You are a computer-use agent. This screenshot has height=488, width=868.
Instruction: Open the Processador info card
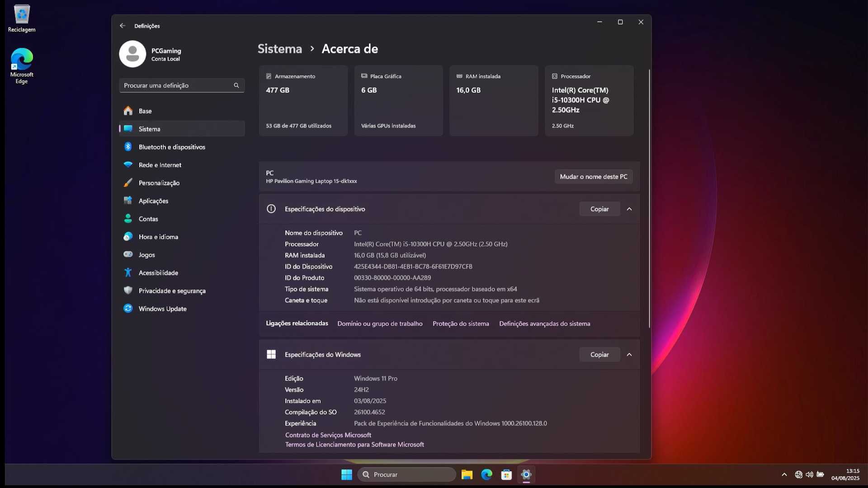point(589,101)
